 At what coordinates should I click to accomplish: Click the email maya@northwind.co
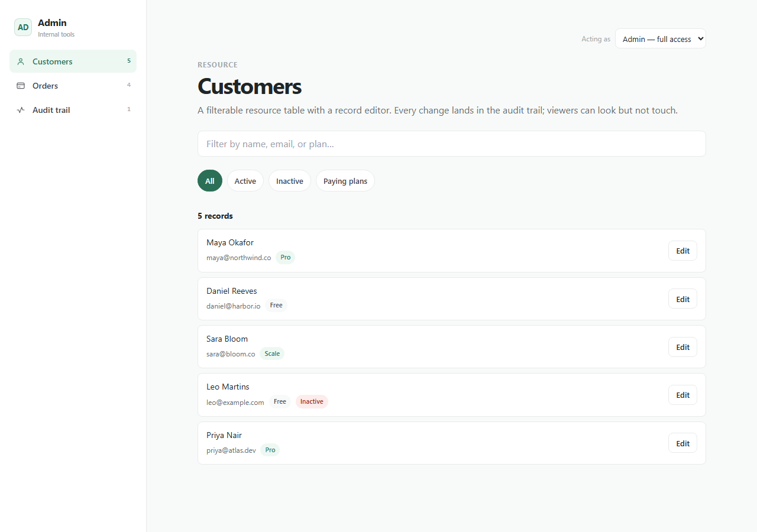tap(239, 258)
